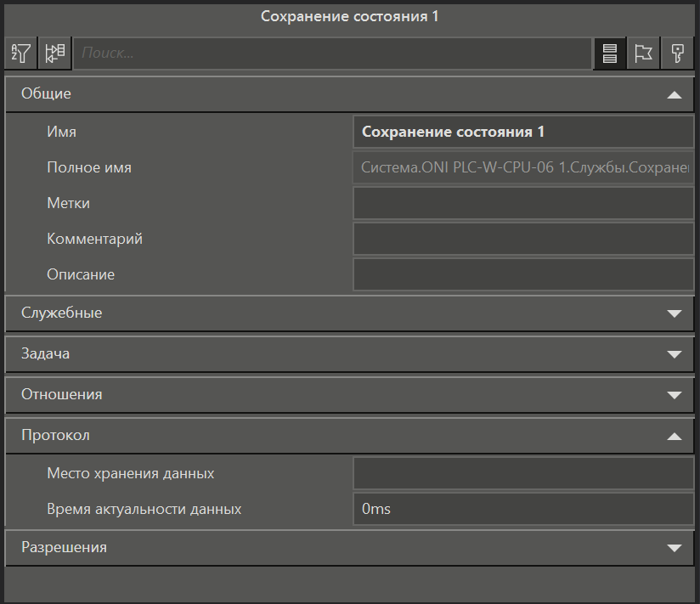
Task: Expand the Разрешения section arrow
Action: (x=675, y=548)
